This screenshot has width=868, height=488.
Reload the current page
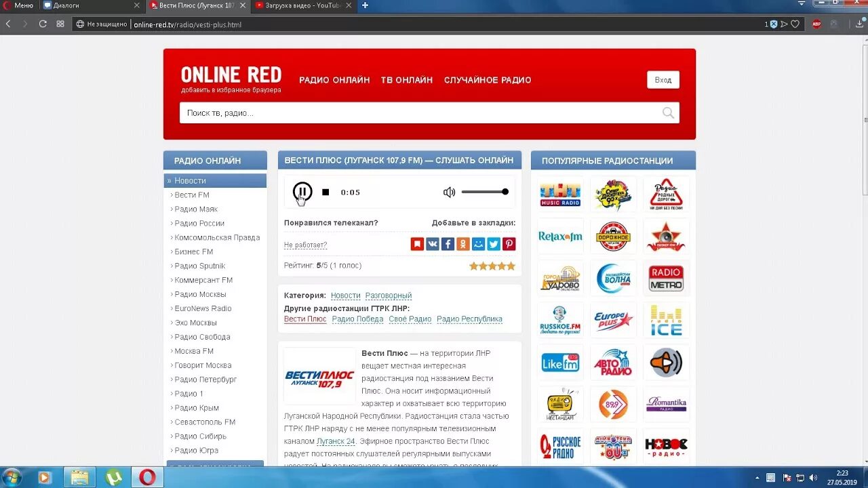tap(43, 24)
